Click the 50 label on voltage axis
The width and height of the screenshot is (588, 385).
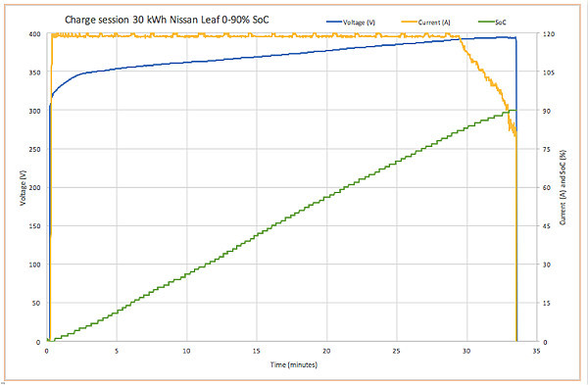point(36,303)
